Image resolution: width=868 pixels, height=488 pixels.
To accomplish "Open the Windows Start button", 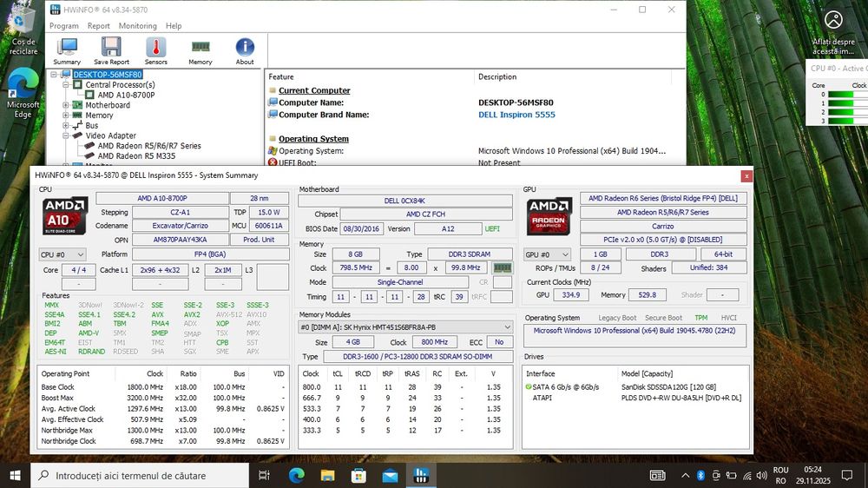I will tap(15, 475).
